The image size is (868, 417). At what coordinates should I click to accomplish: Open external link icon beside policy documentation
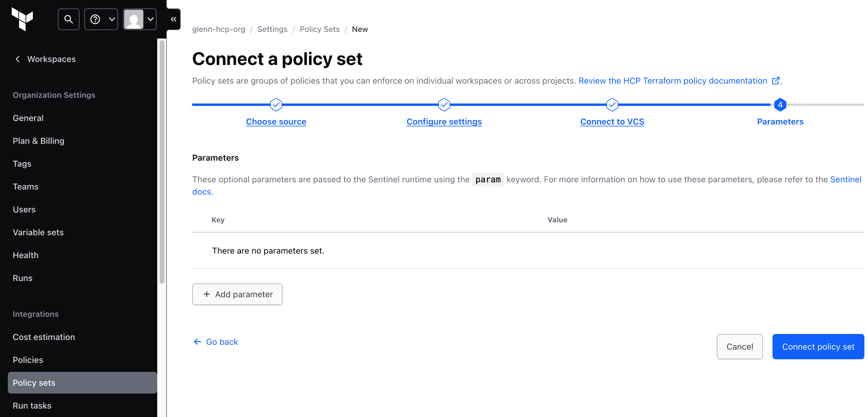point(776,81)
